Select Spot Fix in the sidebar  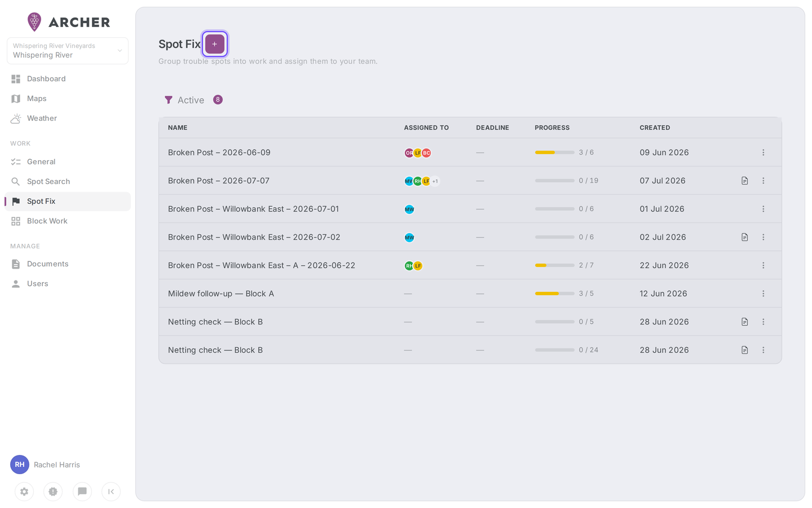[68, 202]
